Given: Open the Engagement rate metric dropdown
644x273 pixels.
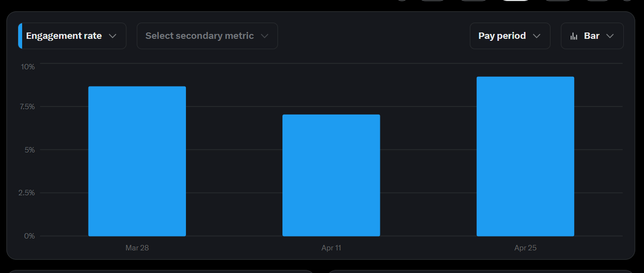Looking at the screenshot, I should (72, 36).
